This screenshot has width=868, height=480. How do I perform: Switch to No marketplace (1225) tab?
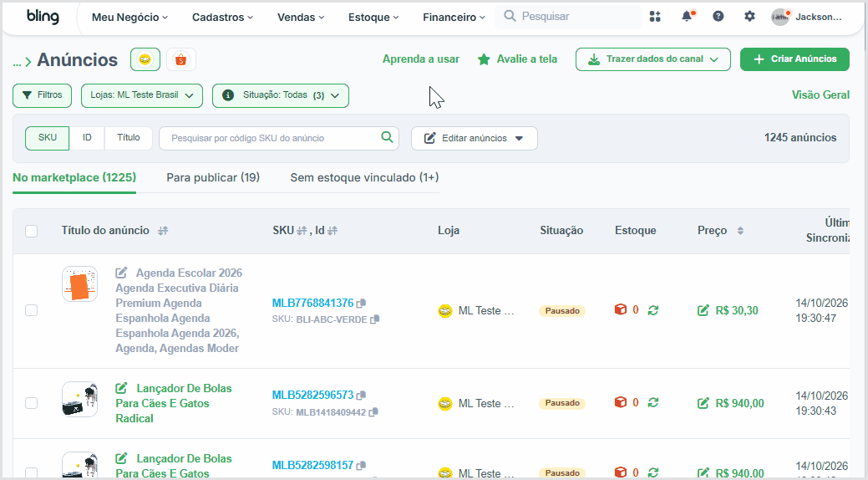pyautogui.click(x=74, y=178)
